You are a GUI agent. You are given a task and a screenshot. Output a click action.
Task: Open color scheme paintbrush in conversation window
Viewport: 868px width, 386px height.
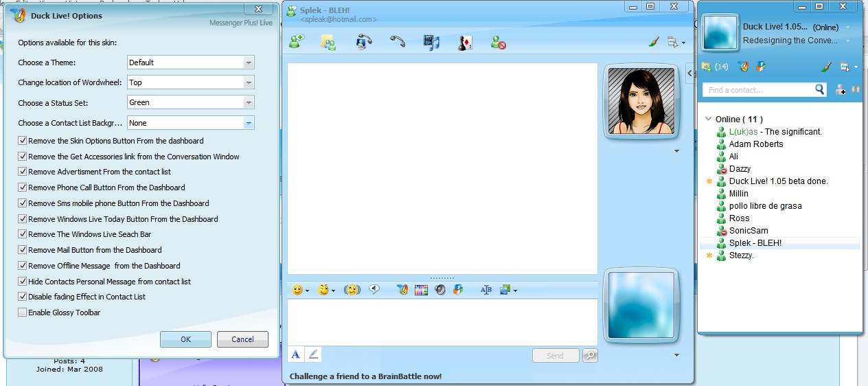coord(654,43)
